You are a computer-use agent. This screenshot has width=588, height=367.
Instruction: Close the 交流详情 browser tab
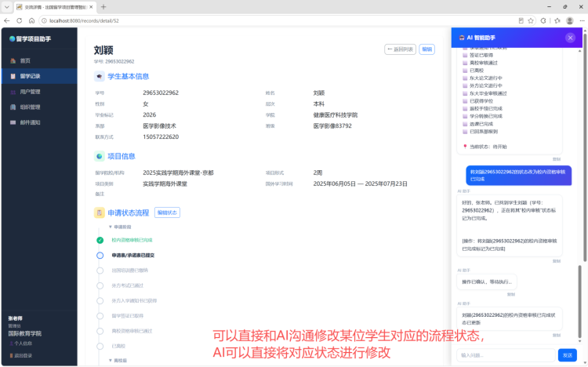(x=91, y=7)
